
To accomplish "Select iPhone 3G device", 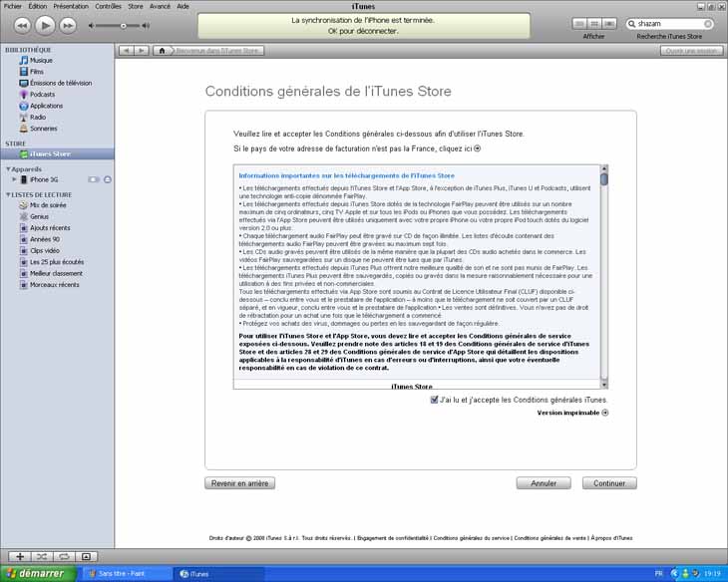I will pyautogui.click(x=44, y=179).
